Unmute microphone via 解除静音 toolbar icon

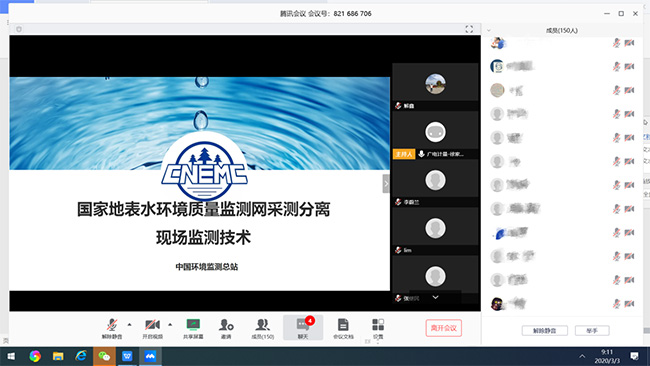(112, 328)
